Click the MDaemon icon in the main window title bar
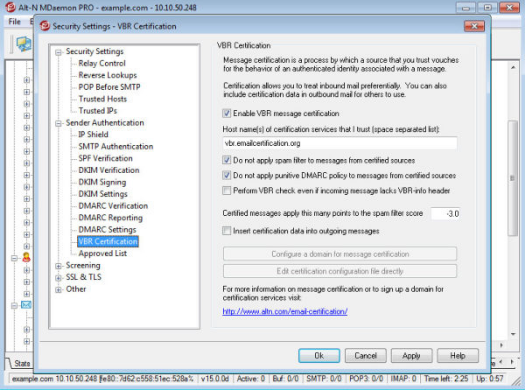This screenshot has width=526, height=391. 10,7
